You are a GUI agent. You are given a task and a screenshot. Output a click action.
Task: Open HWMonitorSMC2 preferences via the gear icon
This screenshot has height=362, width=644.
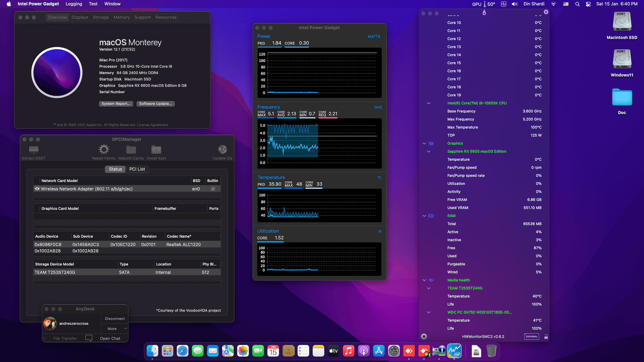[424, 336]
